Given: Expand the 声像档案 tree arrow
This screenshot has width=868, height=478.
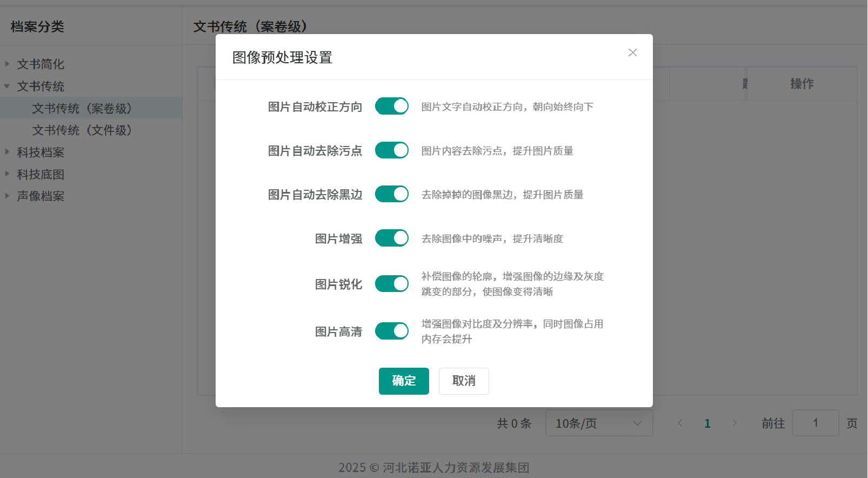Looking at the screenshot, I should (7, 196).
